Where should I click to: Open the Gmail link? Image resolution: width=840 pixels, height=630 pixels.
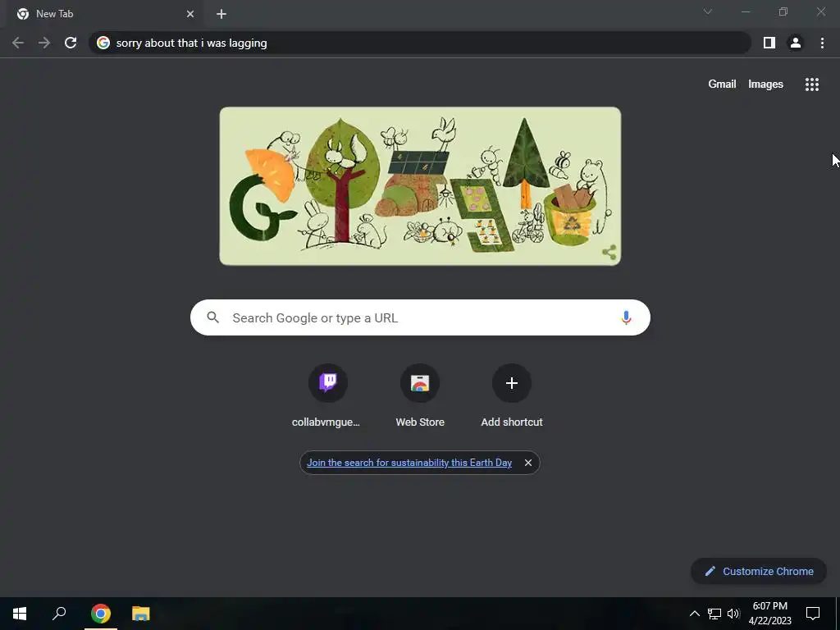click(722, 84)
